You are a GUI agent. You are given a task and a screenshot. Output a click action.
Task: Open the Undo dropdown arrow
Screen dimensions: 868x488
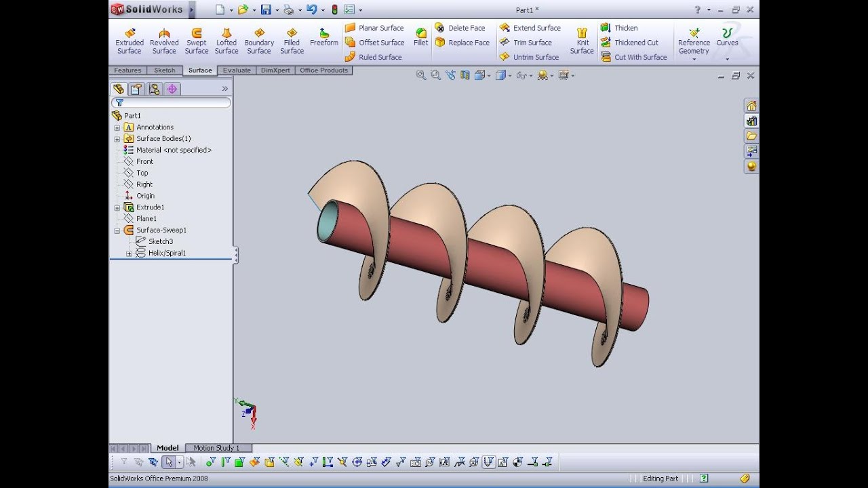point(323,10)
